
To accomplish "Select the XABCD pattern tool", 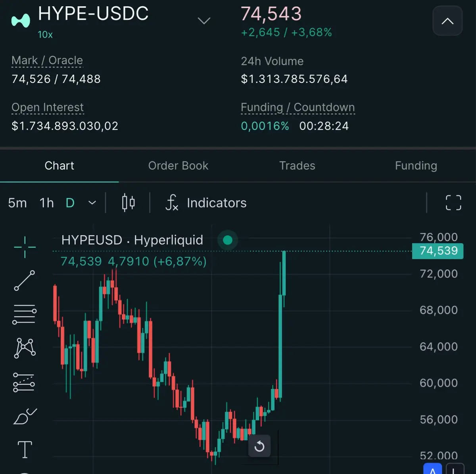I will click(25, 348).
